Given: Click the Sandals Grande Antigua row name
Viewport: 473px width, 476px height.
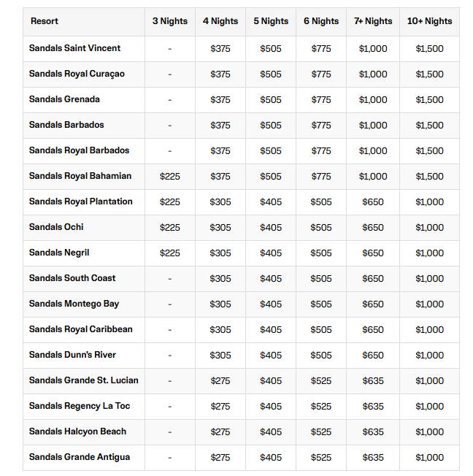Looking at the screenshot, I should (x=80, y=457).
